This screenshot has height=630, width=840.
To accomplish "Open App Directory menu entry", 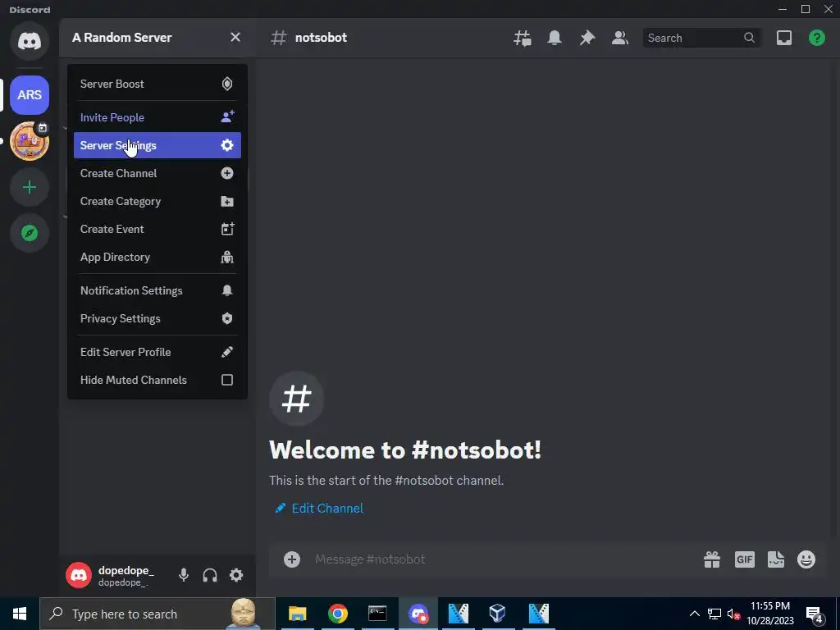I will click(157, 257).
